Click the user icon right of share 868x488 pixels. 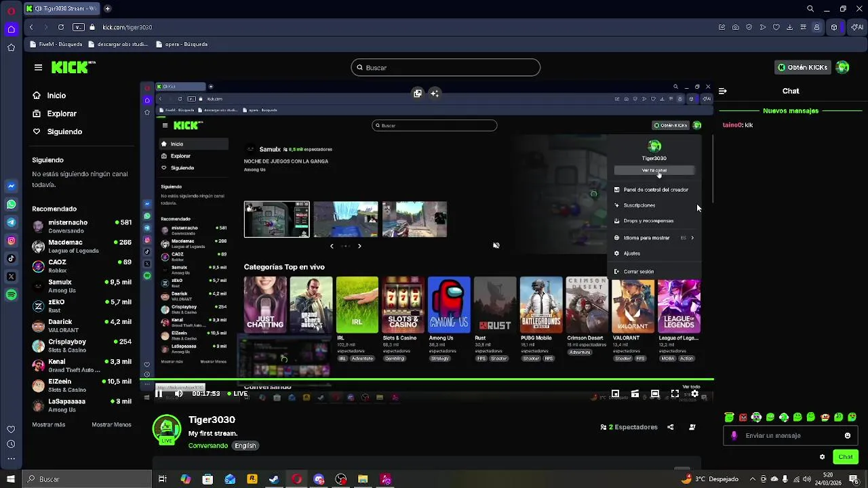tap(692, 427)
